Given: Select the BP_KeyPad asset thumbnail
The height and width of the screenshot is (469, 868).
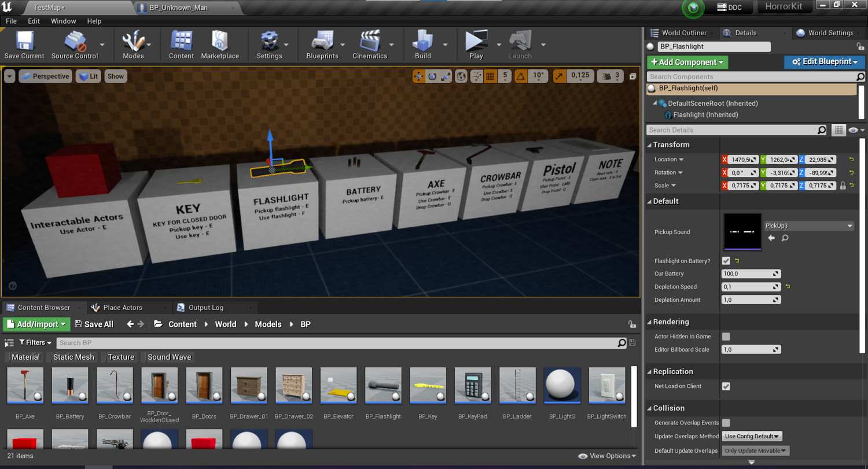Looking at the screenshot, I should pos(473,386).
